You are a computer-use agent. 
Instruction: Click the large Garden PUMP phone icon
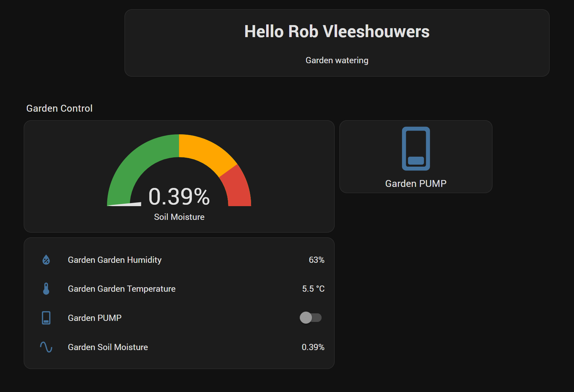point(416,149)
